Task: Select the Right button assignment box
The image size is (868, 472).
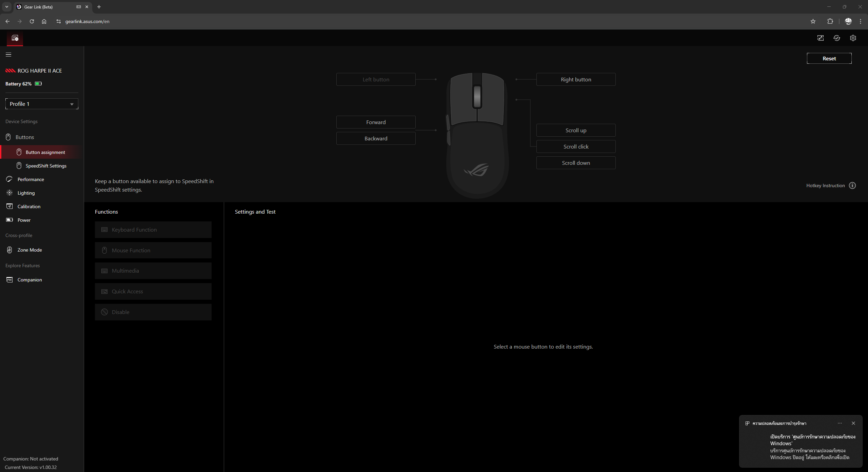Action: pos(575,79)
